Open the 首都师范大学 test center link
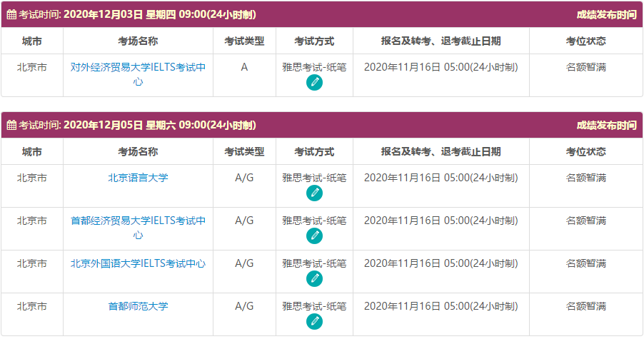The image size is (644, 339). pos(138,306)
